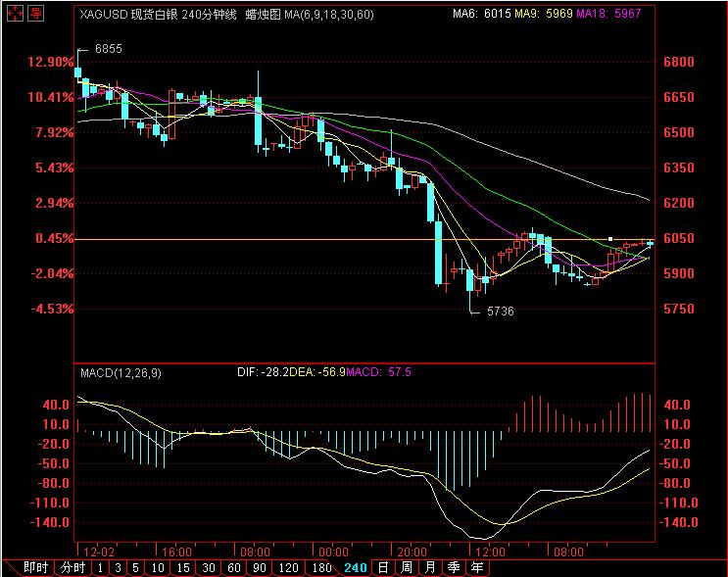Select the 5-minute period tab

tap(135, 567)
